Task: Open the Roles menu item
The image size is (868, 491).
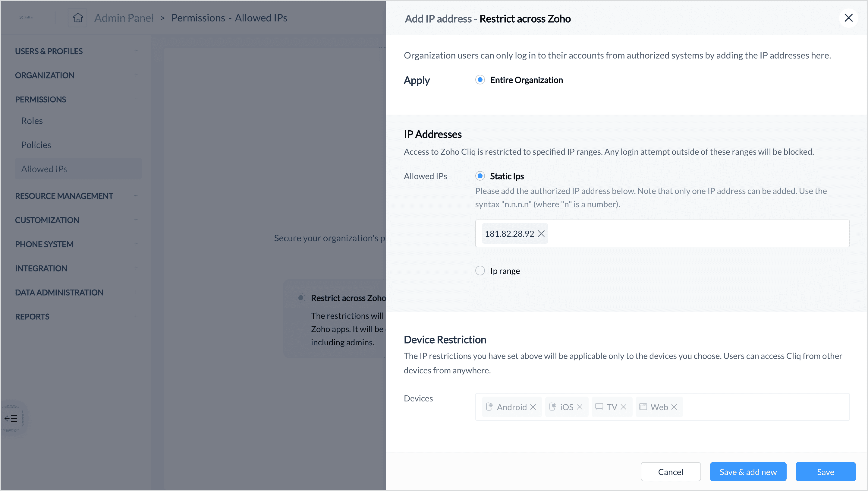Action: click(x=32, y=121)
